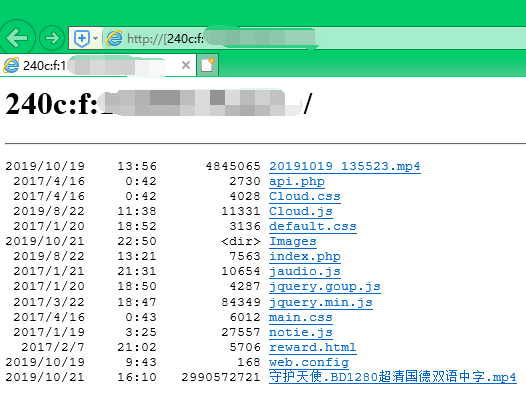Open the 守护天使.BD1280 mp4 link
Screen dimensions: 526x394
pos(392,377)
